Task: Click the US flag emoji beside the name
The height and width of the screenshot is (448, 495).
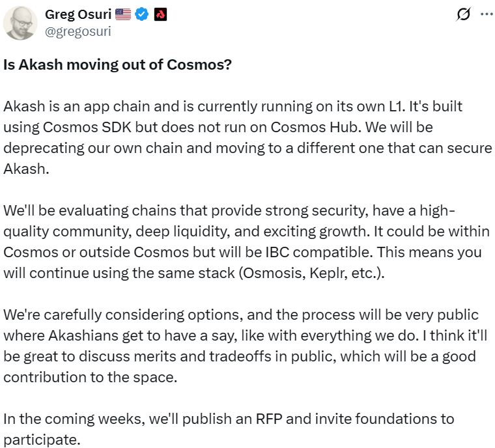Action: pos(122,14)
